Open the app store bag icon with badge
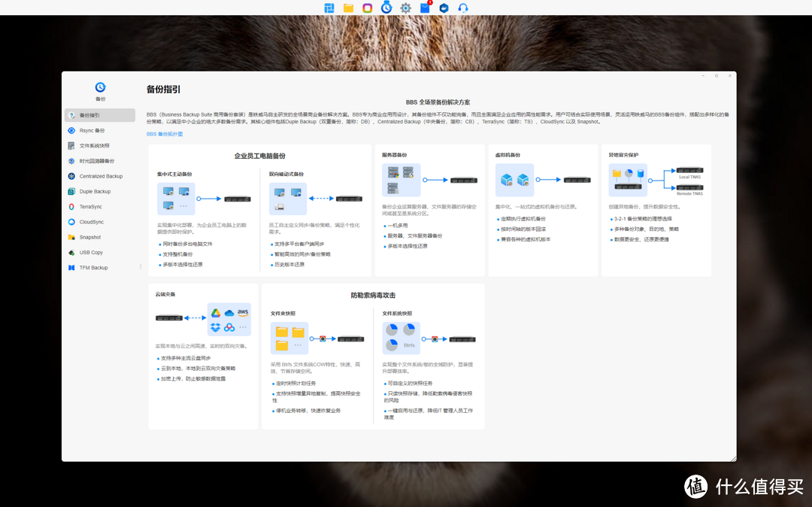The image size is (812, 507). pos(426,8)
